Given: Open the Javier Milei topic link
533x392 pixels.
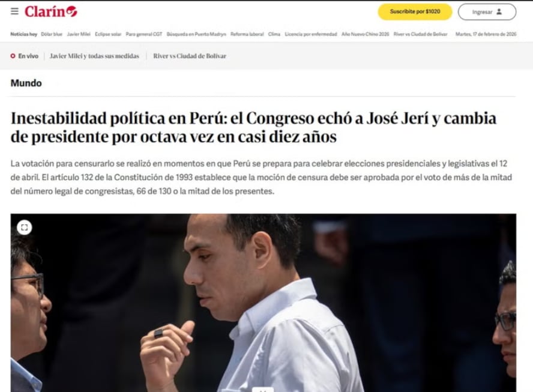Looking at the screenshot, I should (x=79, y=34).
